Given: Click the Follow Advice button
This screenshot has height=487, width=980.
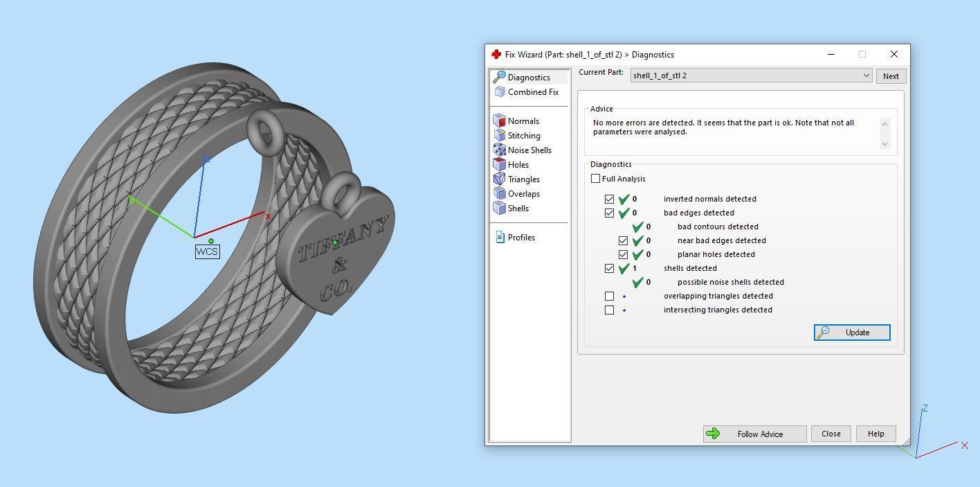Looking at the screenshot, I should click(x=754, y=434).
